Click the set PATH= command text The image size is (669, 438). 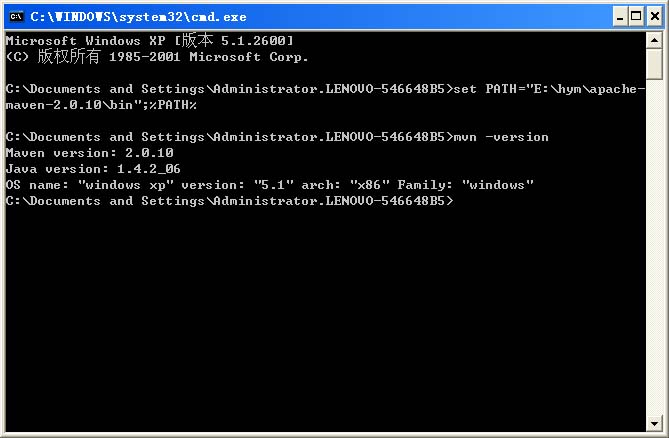point(549,89)
